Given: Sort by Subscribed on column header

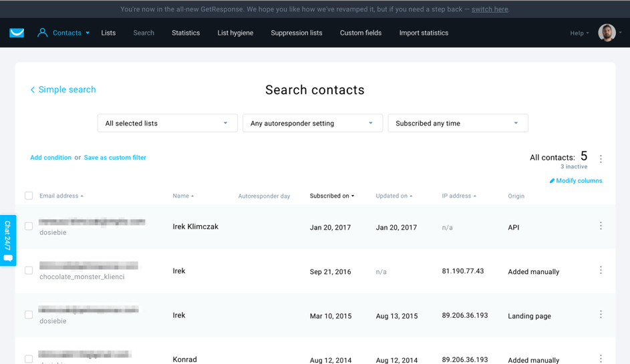Looking at the screenshot, I should (x=331, y=196).
